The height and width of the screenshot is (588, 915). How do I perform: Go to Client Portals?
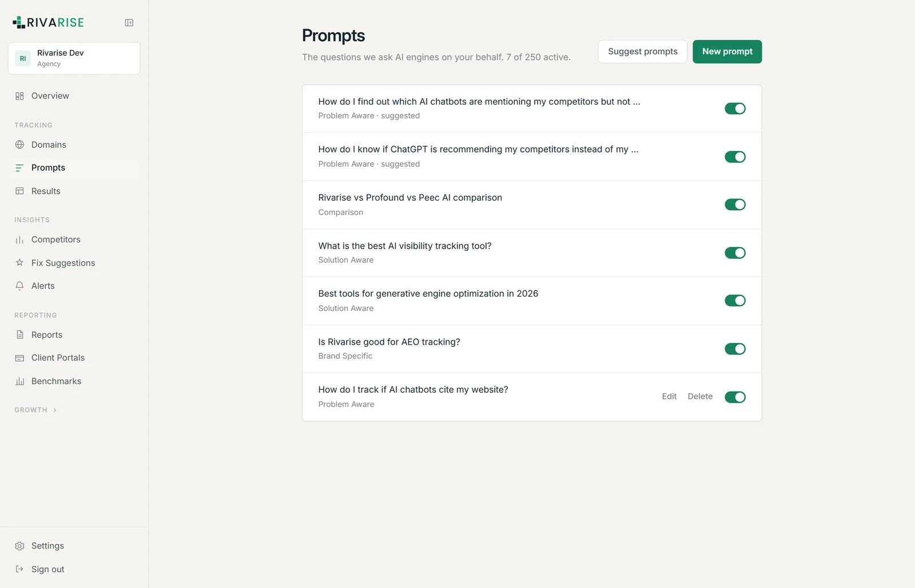click(x=74, y=358)
